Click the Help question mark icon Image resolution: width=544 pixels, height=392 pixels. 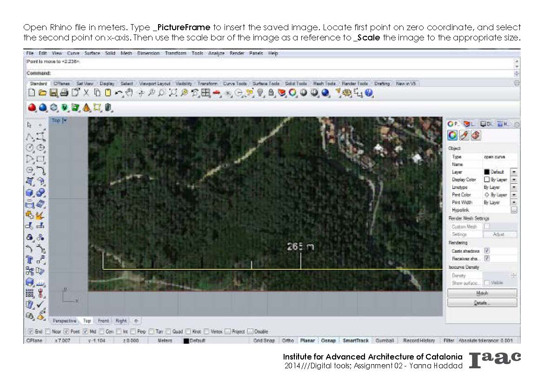tap(369, 93)
